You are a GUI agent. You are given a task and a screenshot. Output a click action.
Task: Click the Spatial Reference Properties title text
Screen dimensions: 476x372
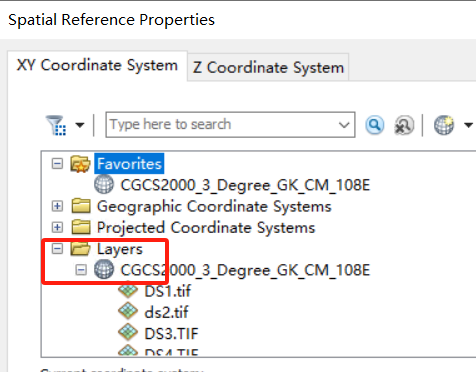point(111,20)
